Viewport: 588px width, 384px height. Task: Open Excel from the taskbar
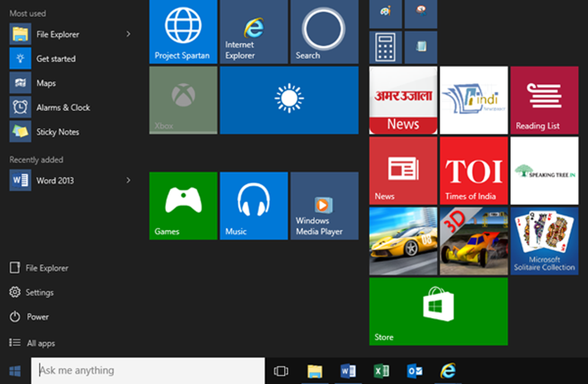click(x=381, y=371)
